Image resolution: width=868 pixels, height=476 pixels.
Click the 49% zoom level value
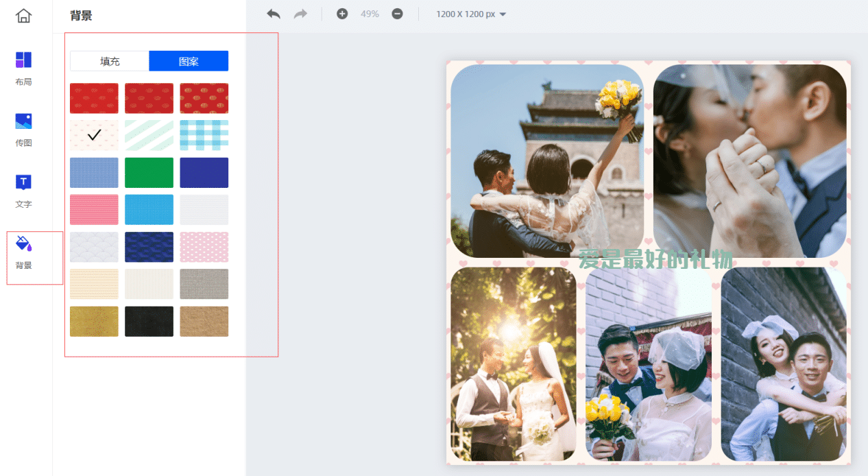[370, 14]
